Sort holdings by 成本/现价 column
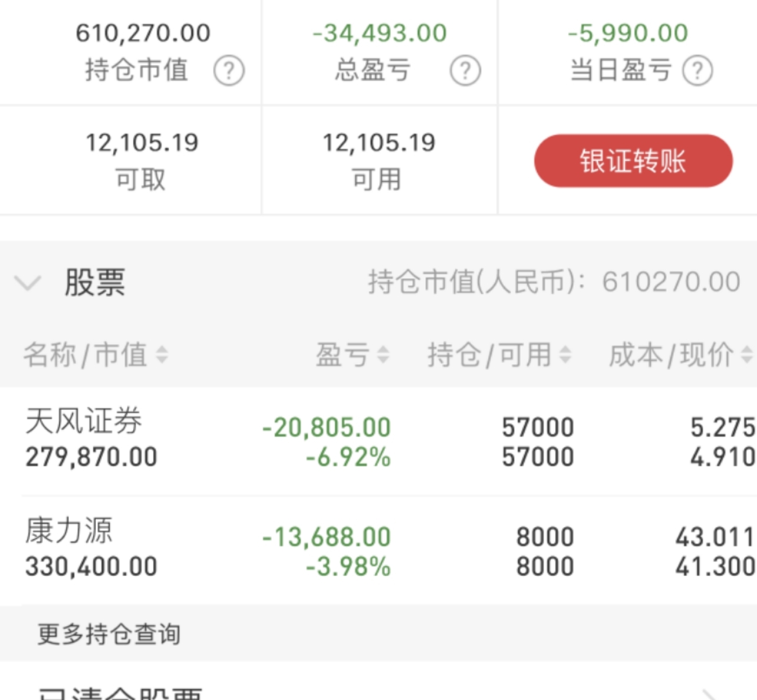 [x=680, y=355]
